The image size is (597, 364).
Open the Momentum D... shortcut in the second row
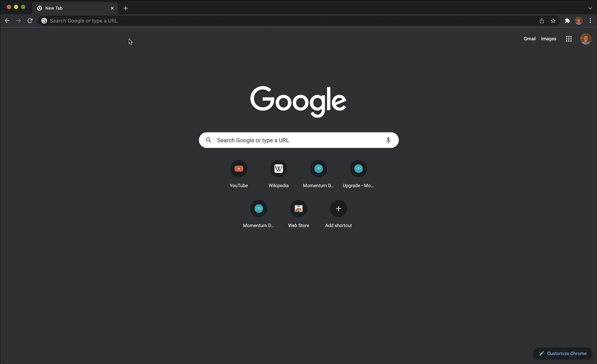(x=259, y=214)
